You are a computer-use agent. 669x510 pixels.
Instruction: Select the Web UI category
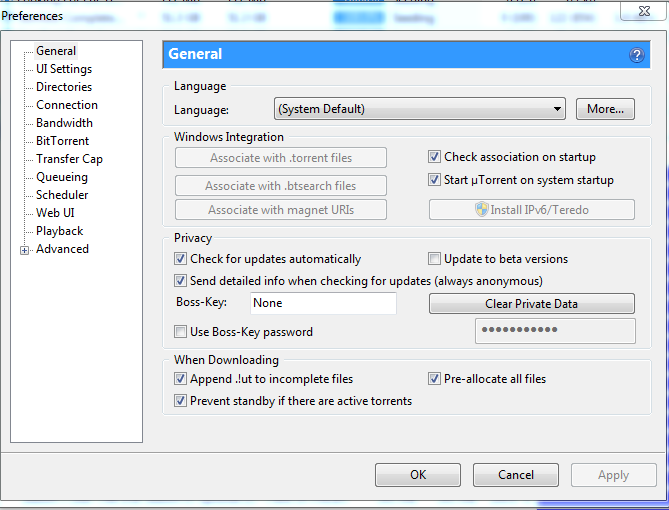[55, 213]
